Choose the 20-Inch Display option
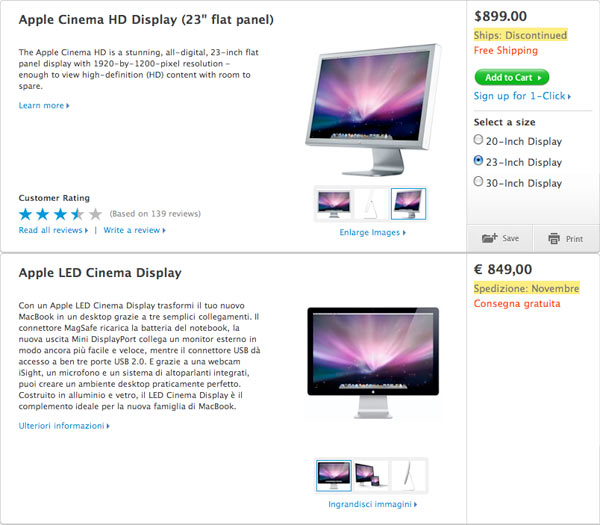Screen dimensions: 600x525 click(x=479, y=141)
